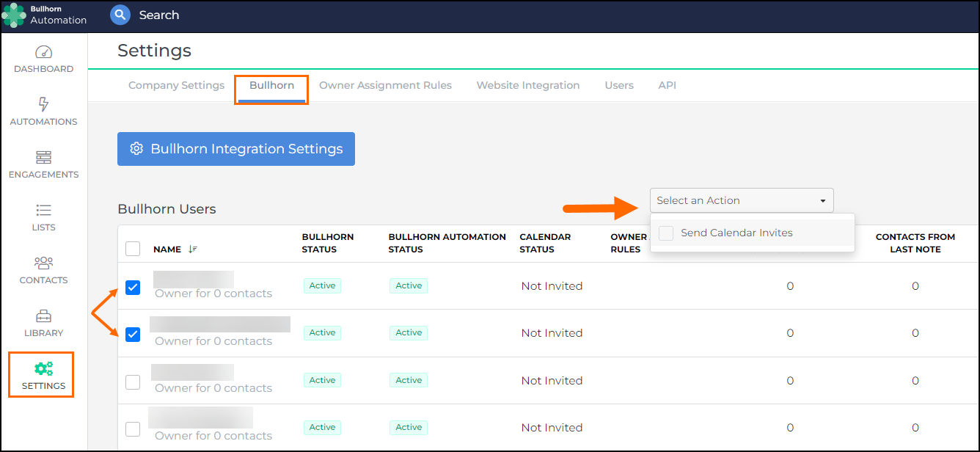Select the Bullhorn tab
Image resolution: width=980 pixels, height=452 pixels.
coord(271,85)
